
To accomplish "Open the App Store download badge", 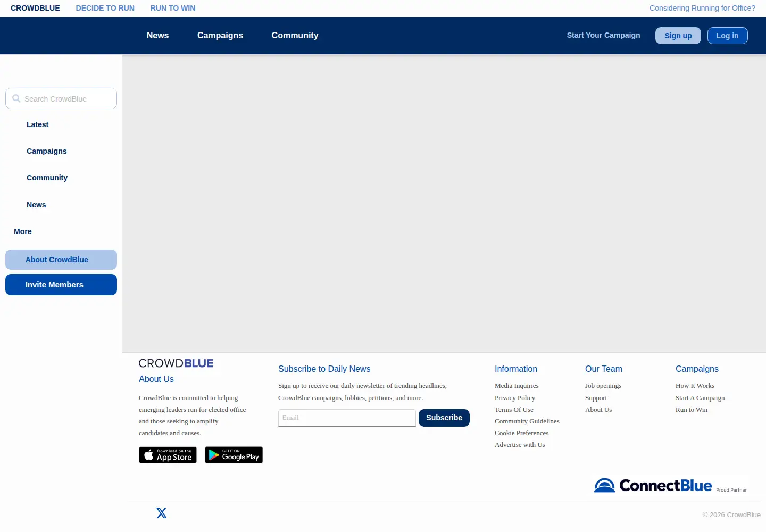I will (168, 455).
